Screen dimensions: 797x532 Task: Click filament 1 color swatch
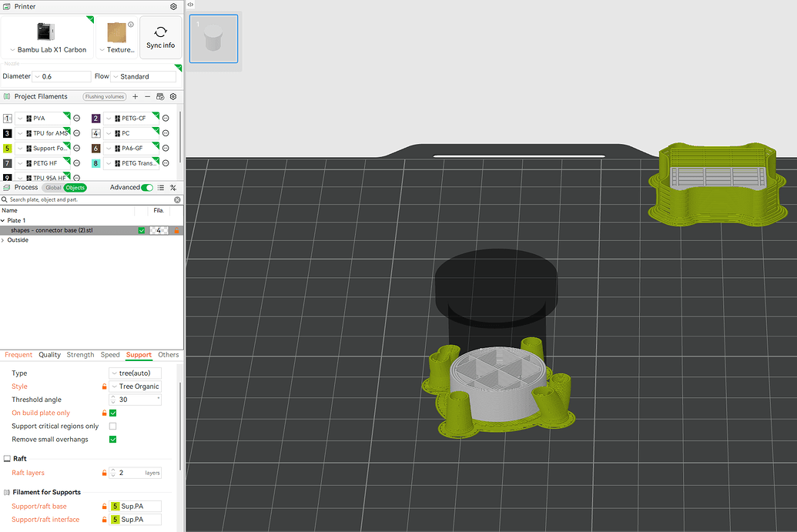(x=7, y=119)
